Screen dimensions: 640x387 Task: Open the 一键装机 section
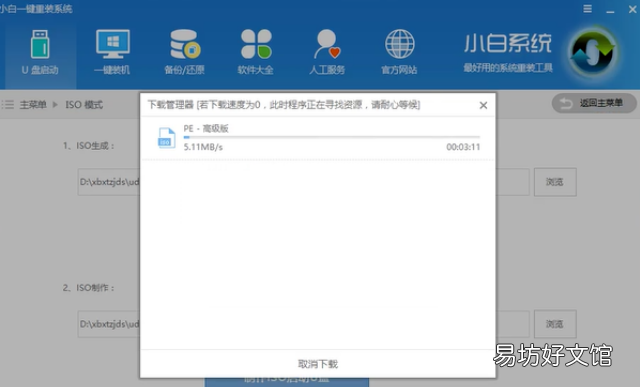(x=112, y=52)
